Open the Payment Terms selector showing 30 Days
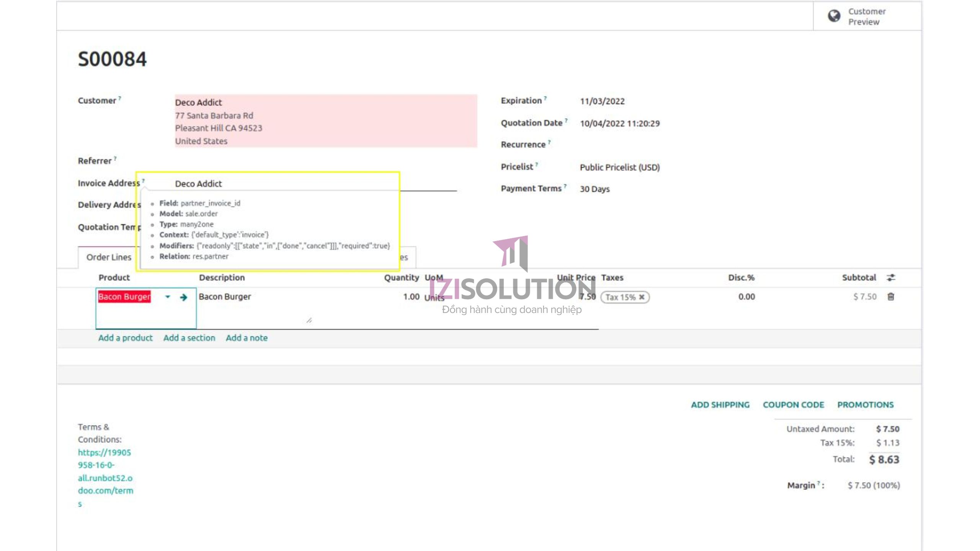980x551 pixels. [x=595, y=189]
